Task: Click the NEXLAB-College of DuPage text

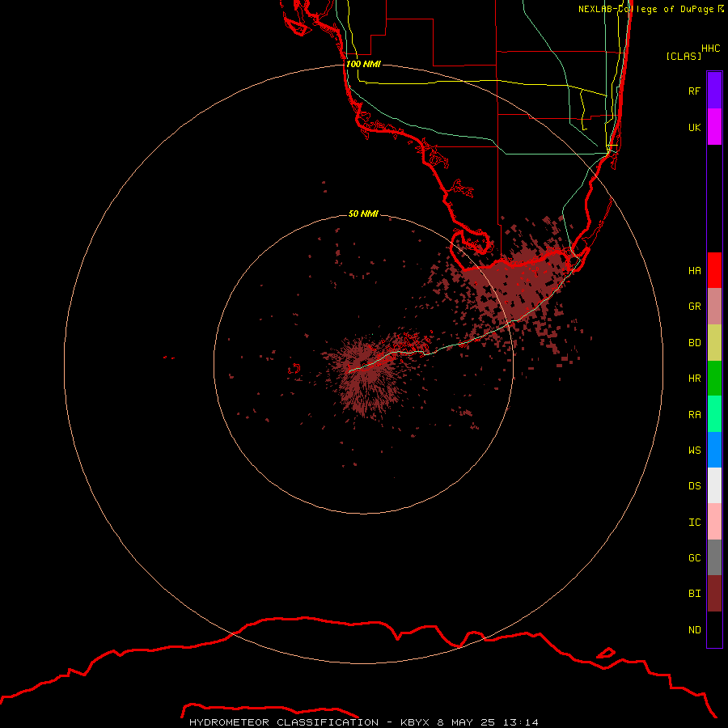Action: (646, 9)
